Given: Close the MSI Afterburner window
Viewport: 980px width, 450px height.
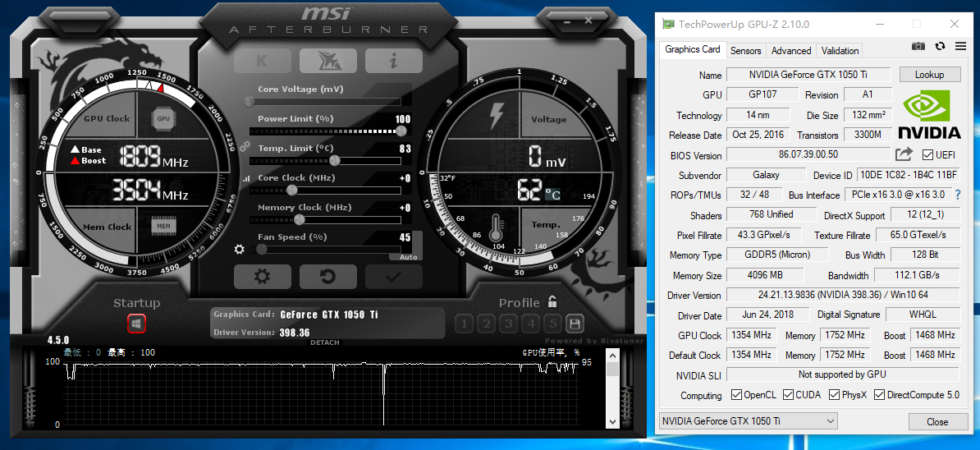Looking at the screenshot, I should (588, 21).
